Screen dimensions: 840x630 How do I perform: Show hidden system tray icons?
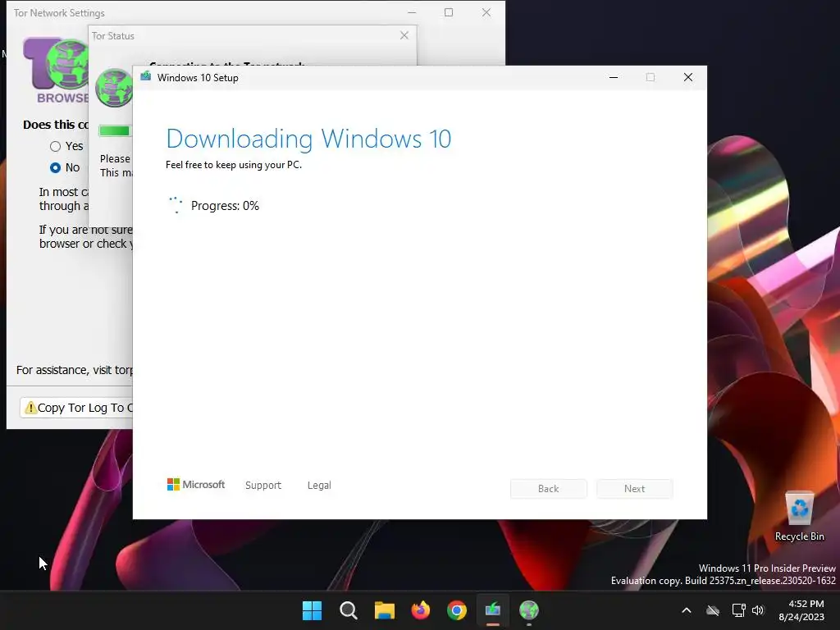click(x=687, y=610)
